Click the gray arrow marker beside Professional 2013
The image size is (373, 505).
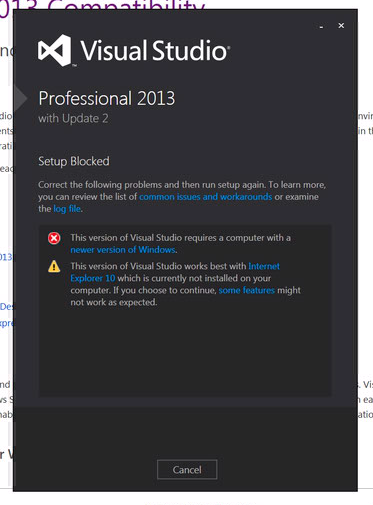pyautogui.click(x=21, y=98)
